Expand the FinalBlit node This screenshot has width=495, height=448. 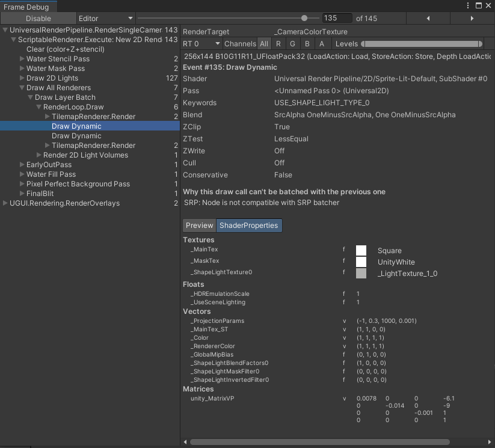click(x=22, y=194)
